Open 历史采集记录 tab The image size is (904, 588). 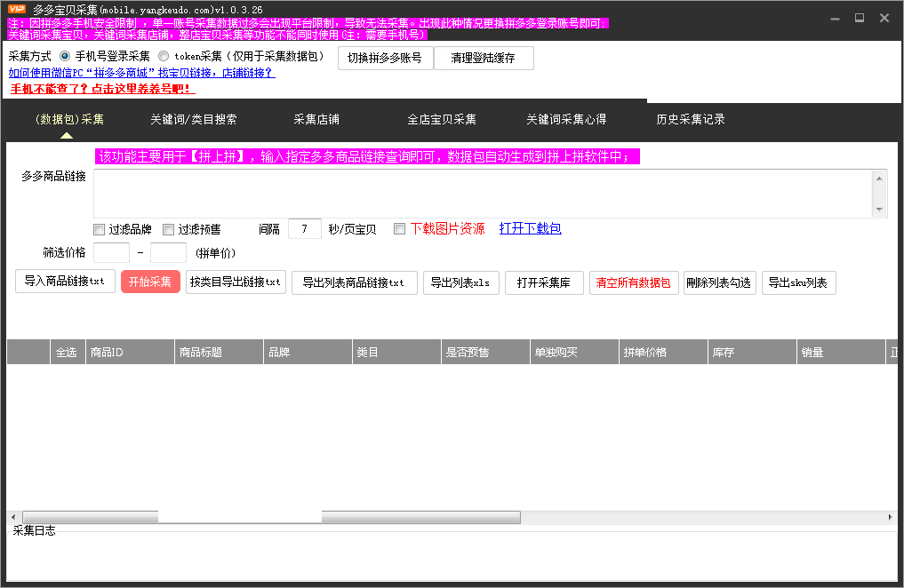(x=690, y=119)
